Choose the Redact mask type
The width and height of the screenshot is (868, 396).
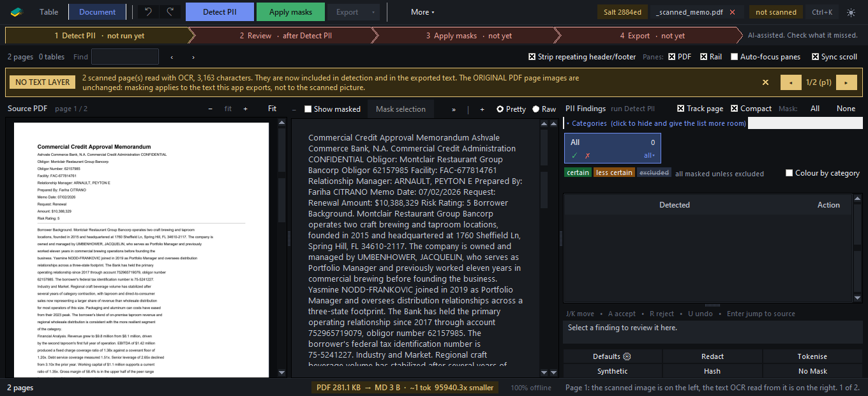coord(712,356)
